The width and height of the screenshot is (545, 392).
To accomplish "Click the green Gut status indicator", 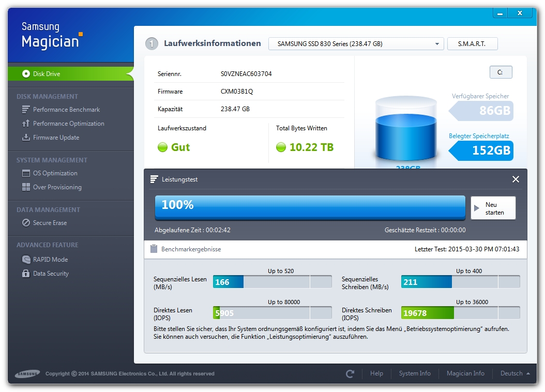I will (x=162, y=147).
